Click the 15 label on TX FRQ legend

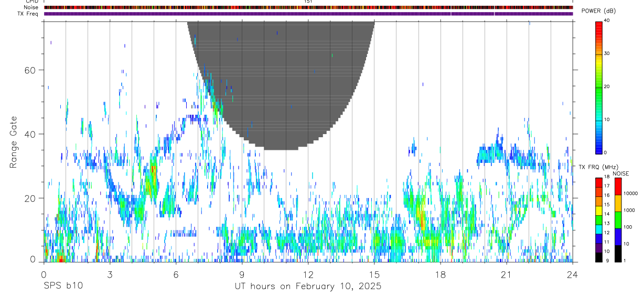(x=607, y=204)
